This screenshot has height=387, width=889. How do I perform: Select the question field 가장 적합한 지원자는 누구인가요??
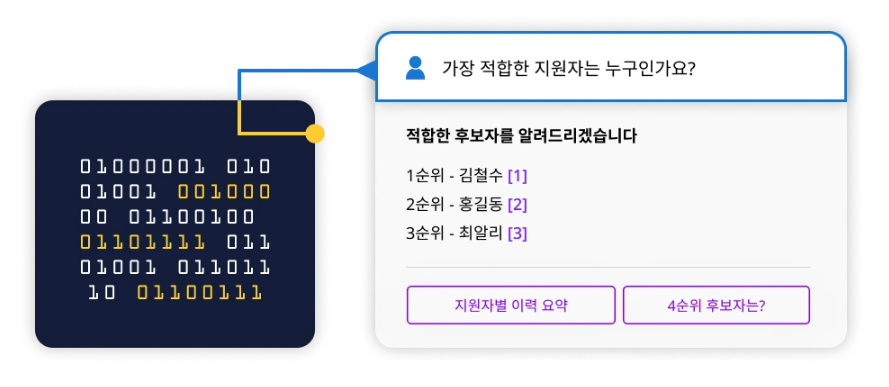(611, 67)
